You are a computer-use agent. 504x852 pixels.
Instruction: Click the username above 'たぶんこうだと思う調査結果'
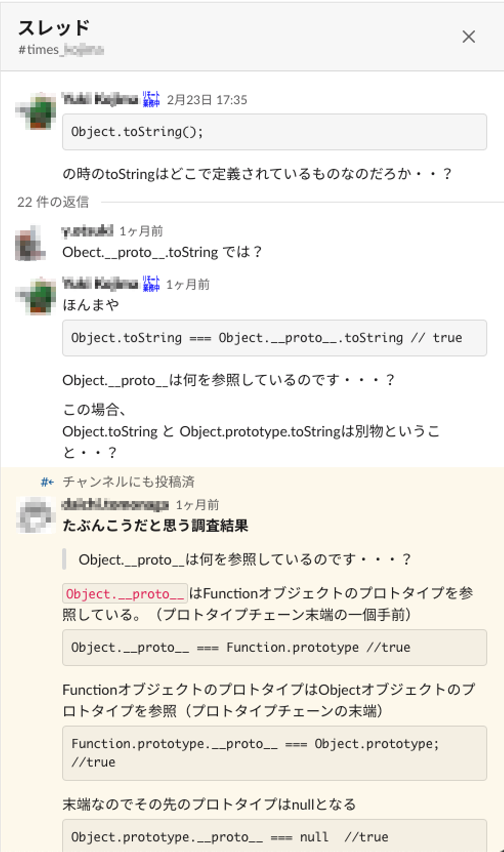coord(115,505)
